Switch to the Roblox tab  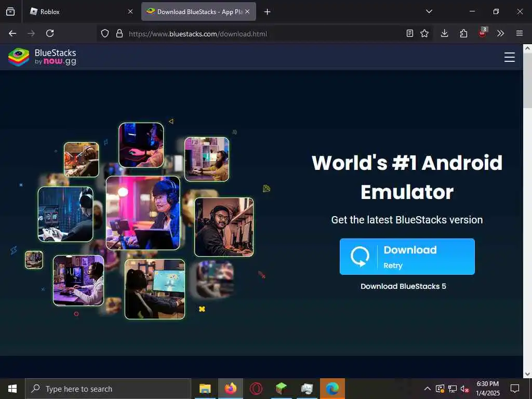click(x=82, y=11)
